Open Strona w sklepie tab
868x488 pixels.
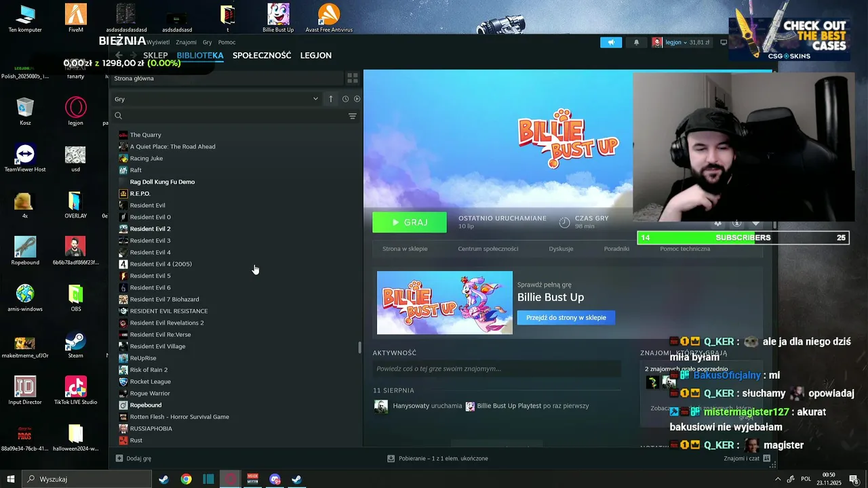405,249
